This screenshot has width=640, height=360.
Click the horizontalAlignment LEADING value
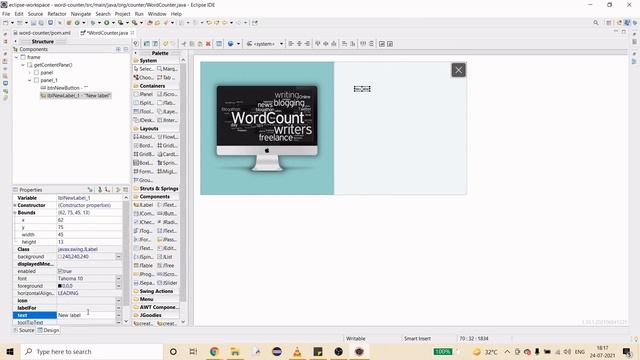click(x=89, y=293)
